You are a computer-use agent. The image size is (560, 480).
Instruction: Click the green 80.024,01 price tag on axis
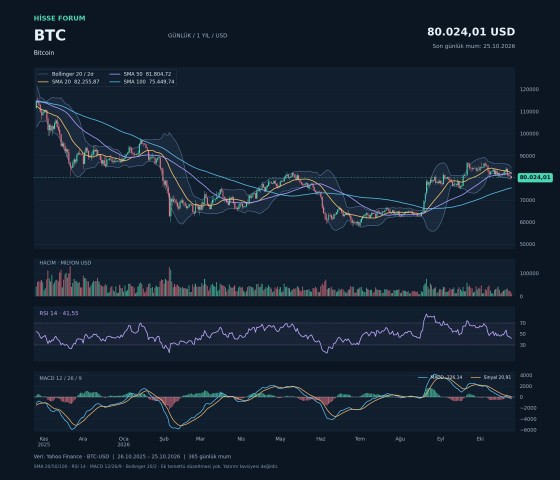pyautogui.click(x=535, y=177)
